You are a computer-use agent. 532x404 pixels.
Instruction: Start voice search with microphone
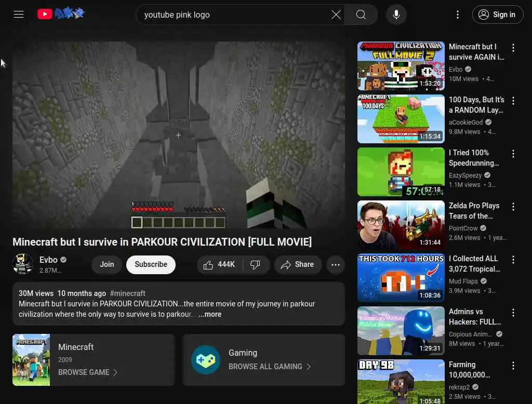396,15
